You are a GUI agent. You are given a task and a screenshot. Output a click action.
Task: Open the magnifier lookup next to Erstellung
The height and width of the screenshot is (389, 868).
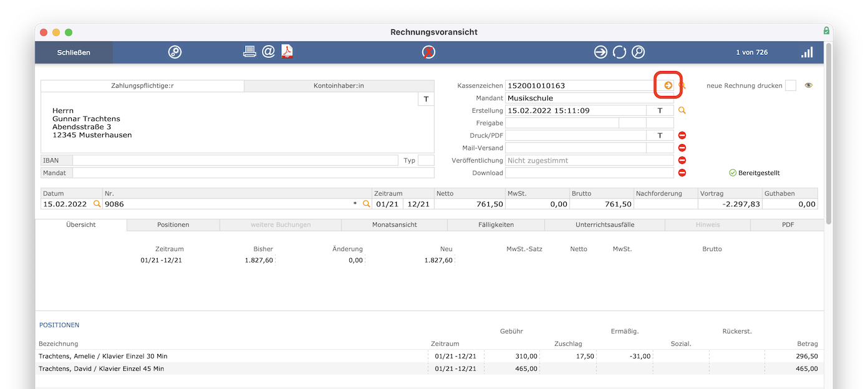682,110
